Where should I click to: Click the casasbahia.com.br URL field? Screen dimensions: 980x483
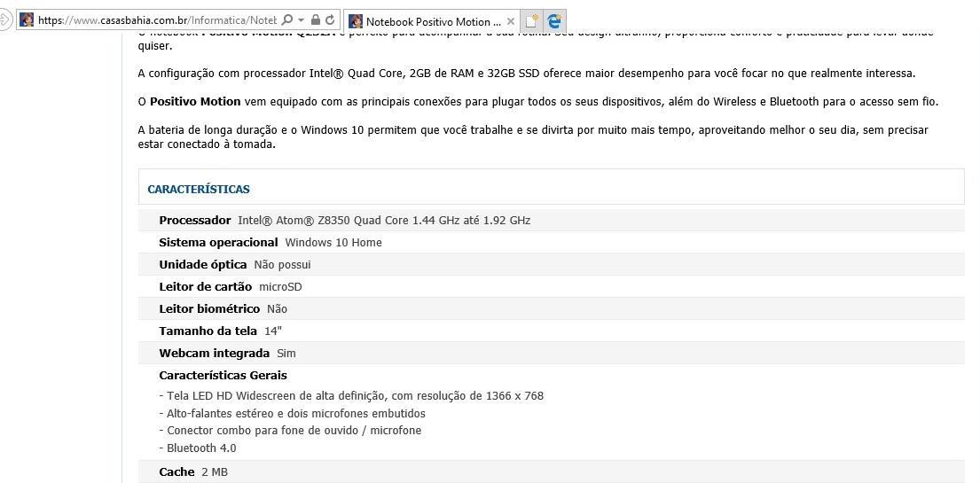pyautogui.click(x=157, y=20)
